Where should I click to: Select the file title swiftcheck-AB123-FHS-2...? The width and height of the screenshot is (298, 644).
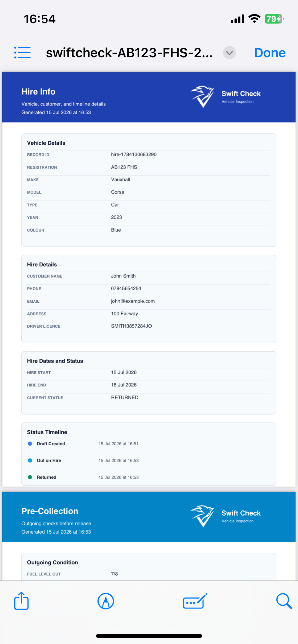click(129, 53)
